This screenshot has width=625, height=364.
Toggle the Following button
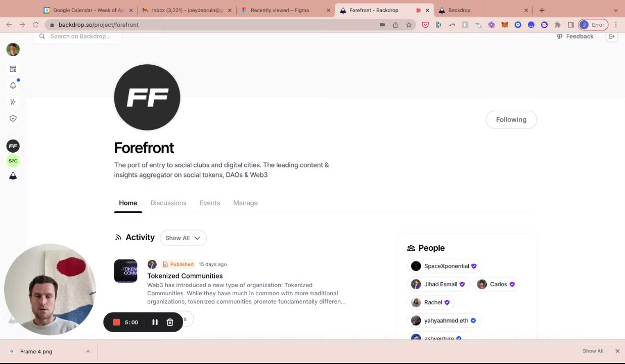point(511,120)
